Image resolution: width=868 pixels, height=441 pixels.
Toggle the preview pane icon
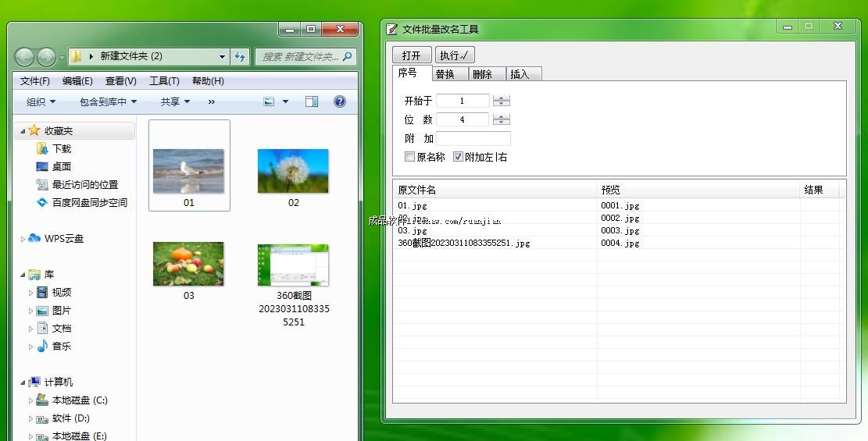312,101
